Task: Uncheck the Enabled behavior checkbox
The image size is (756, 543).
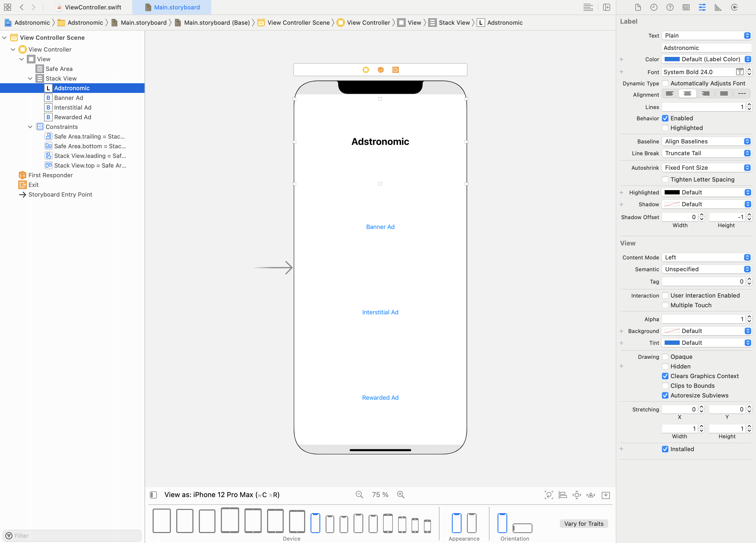Action: tap(665, 118)
